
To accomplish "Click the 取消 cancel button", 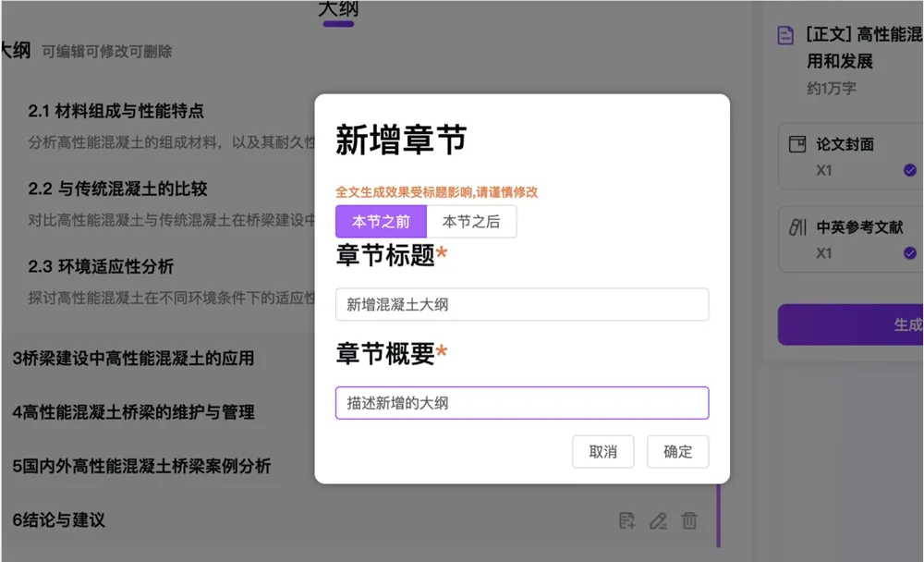I will pyautogui.click(x=603, y=452).
